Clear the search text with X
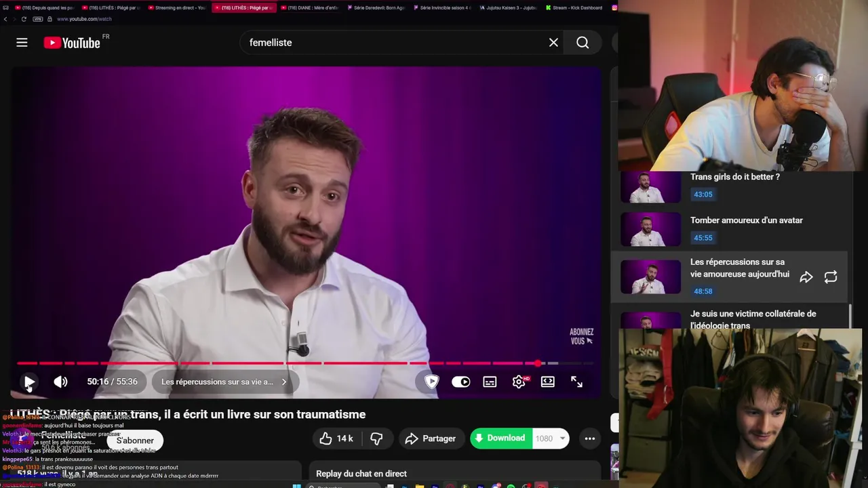Image resolution: width=868 pixels, height=488 pixels. tap(553, 43)
